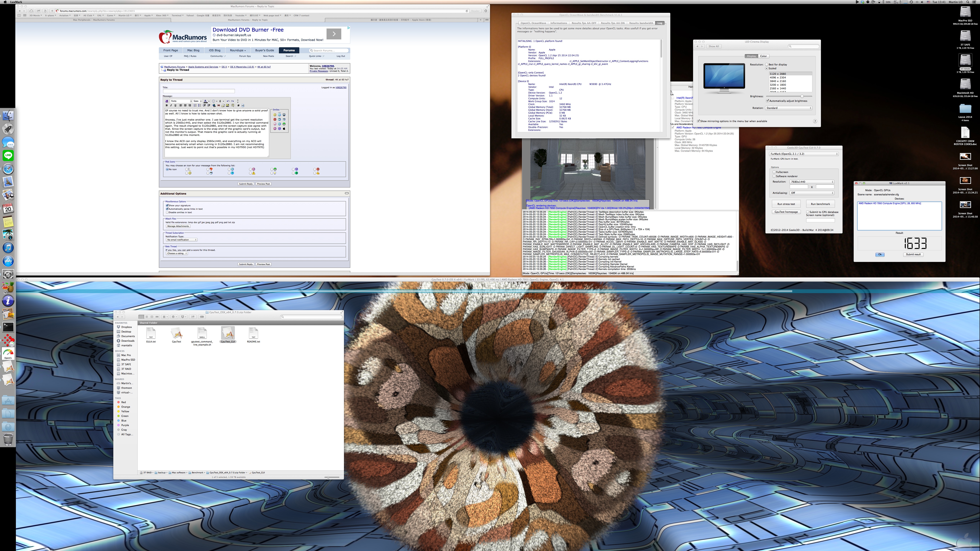Open the Fonts dropdown in editor
Viewport: 980px width, 551px height.
click(x=181, y=101)
